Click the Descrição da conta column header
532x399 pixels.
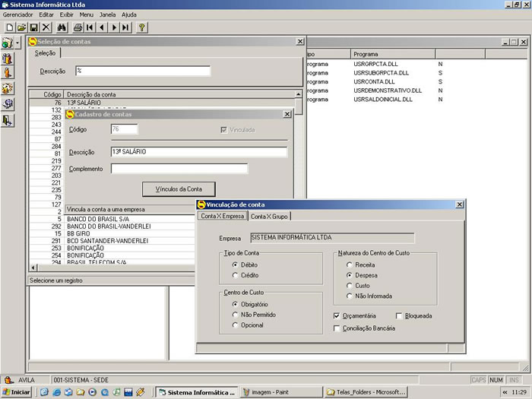point(179,94)
